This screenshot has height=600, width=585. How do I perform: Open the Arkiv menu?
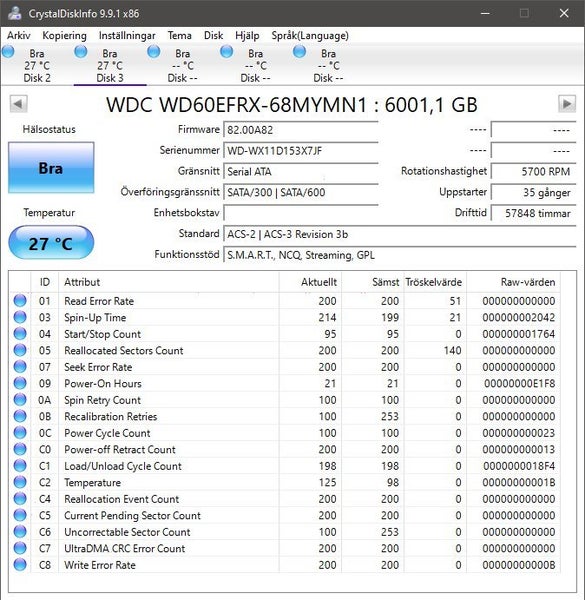click(x=18, y=36)
